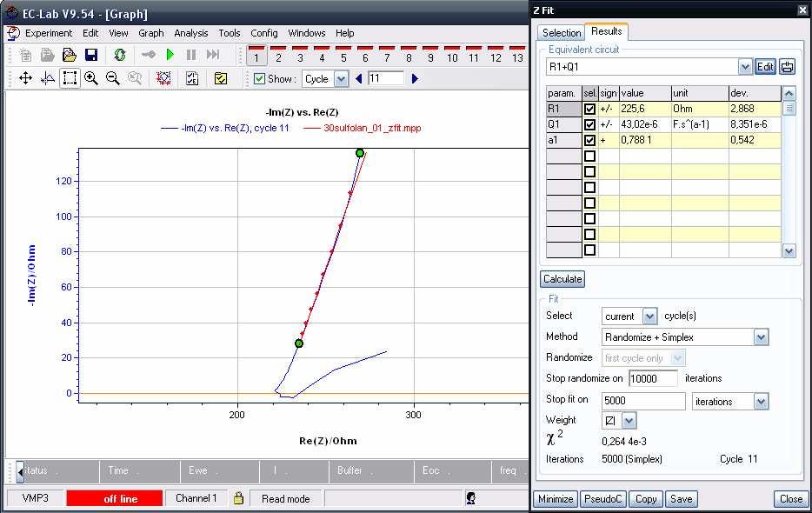Click the yellow checklist folder icon

(221, 78)
